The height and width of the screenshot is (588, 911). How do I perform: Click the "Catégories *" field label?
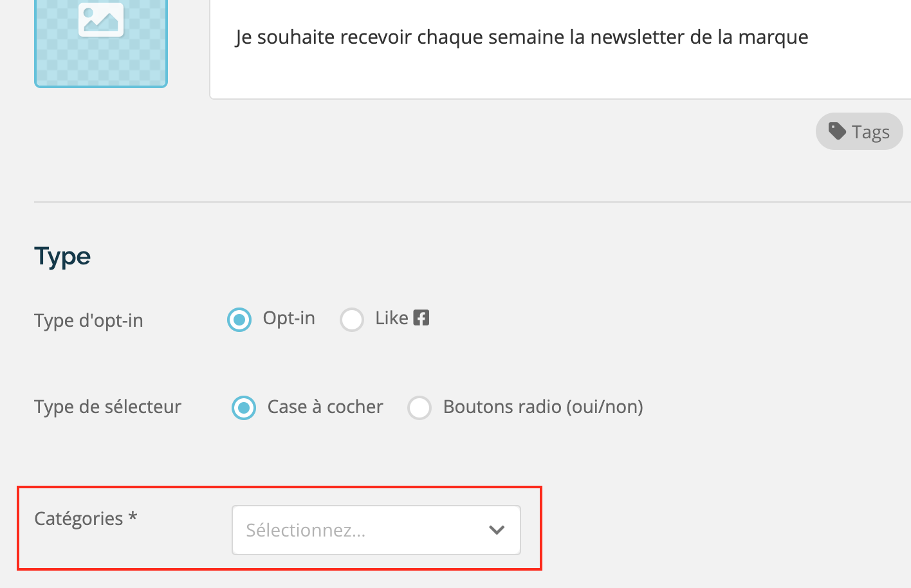(x=86, y=519)
